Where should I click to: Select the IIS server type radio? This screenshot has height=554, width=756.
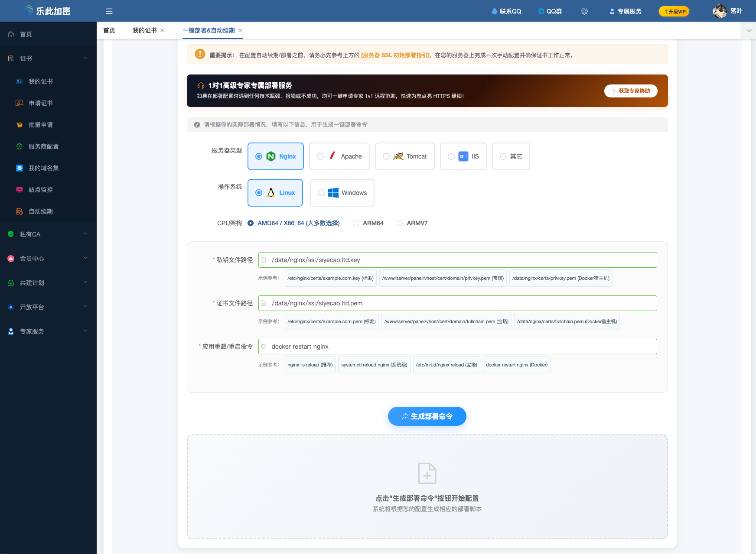click(x=451, y=156)
